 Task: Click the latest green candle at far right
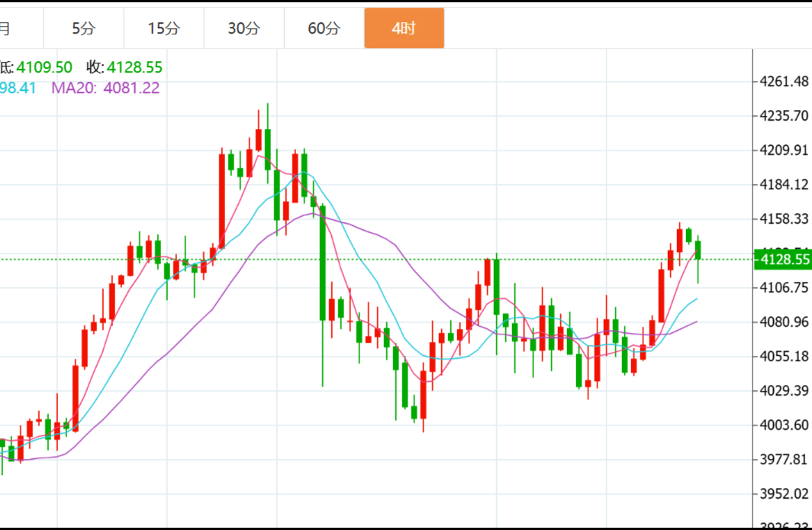click(698, 250)
